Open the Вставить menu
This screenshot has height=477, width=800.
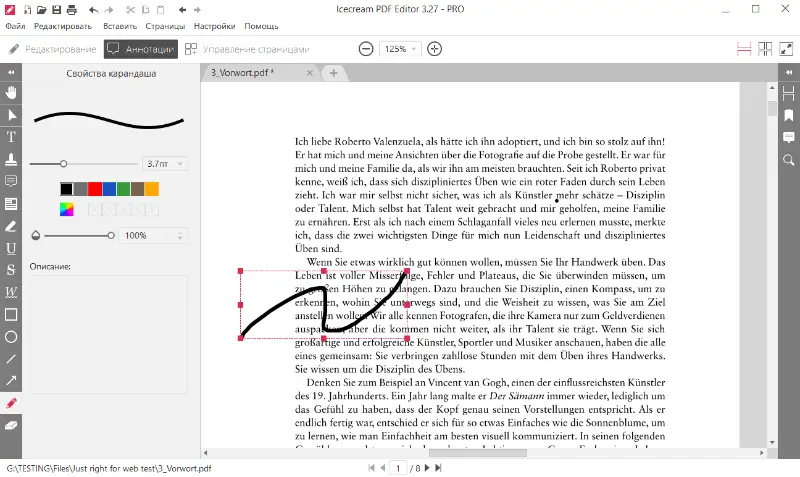pos(120,26)
